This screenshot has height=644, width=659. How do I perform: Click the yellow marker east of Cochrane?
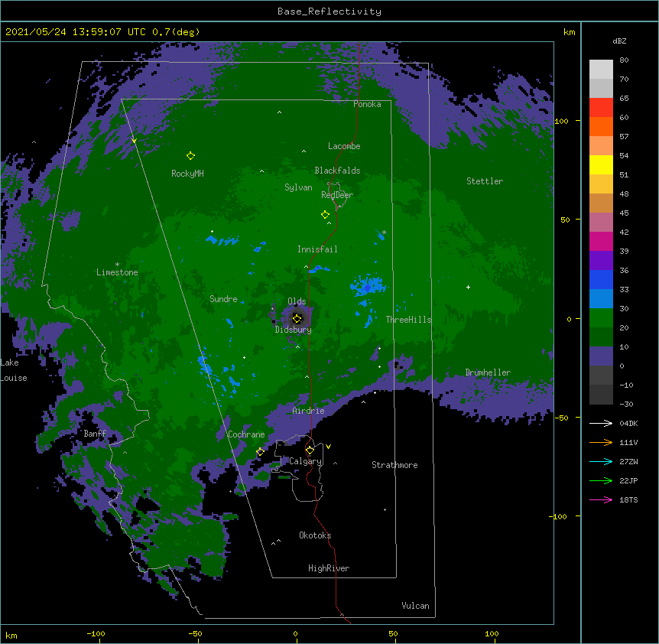[260, 452]
